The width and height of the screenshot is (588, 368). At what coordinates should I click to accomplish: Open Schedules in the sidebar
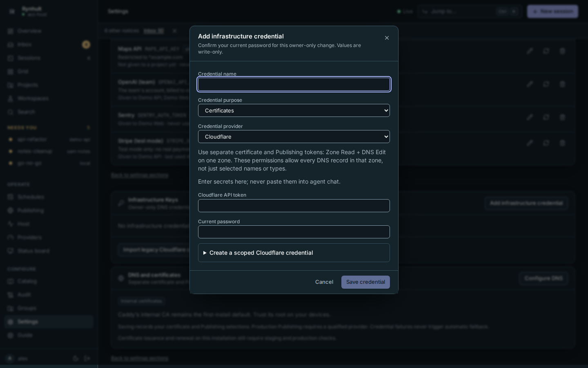tap(49, 197)
